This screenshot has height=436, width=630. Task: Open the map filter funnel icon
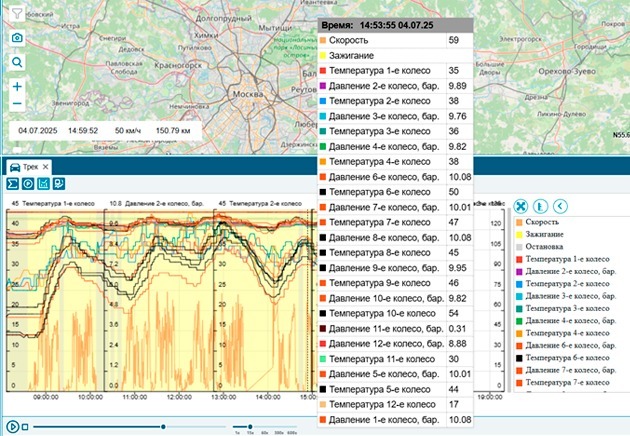point(17,14)
